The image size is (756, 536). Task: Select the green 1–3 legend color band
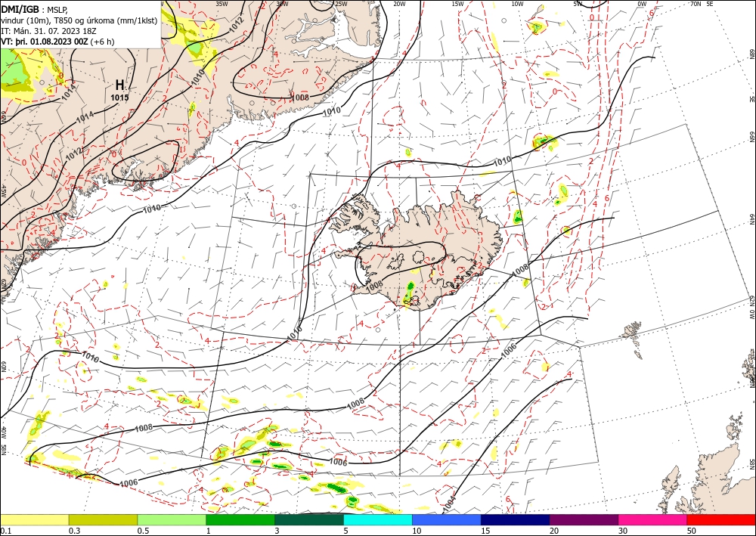tap(240, 519)
